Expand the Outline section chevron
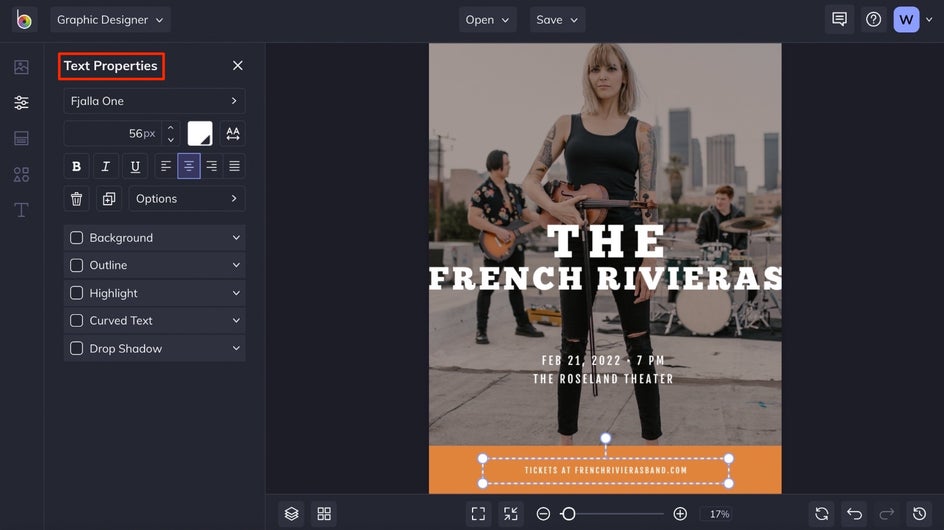Viewport: 944px width, 530px height. click(x=236, y=265)
